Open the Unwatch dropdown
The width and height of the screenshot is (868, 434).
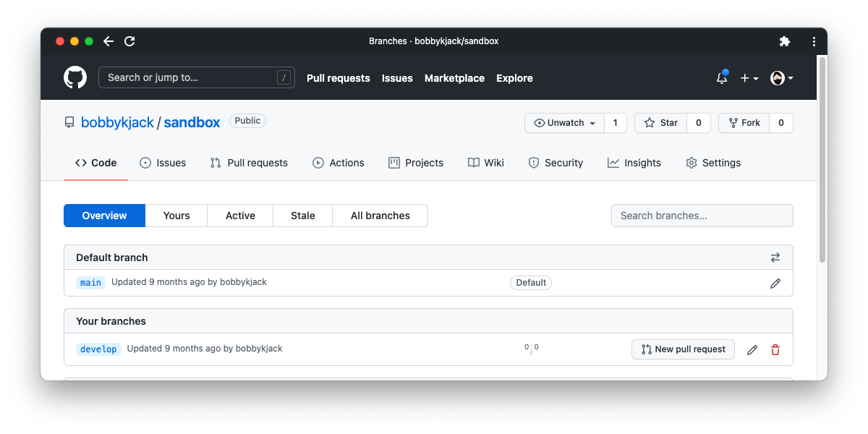563,122
